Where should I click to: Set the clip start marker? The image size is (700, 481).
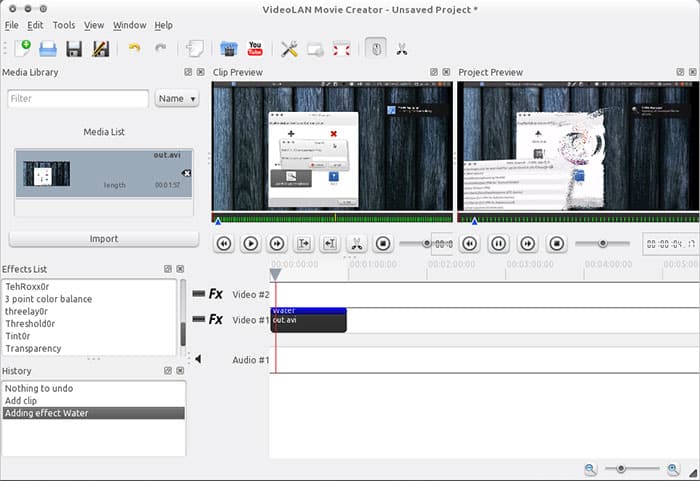(x=304, y=243)
